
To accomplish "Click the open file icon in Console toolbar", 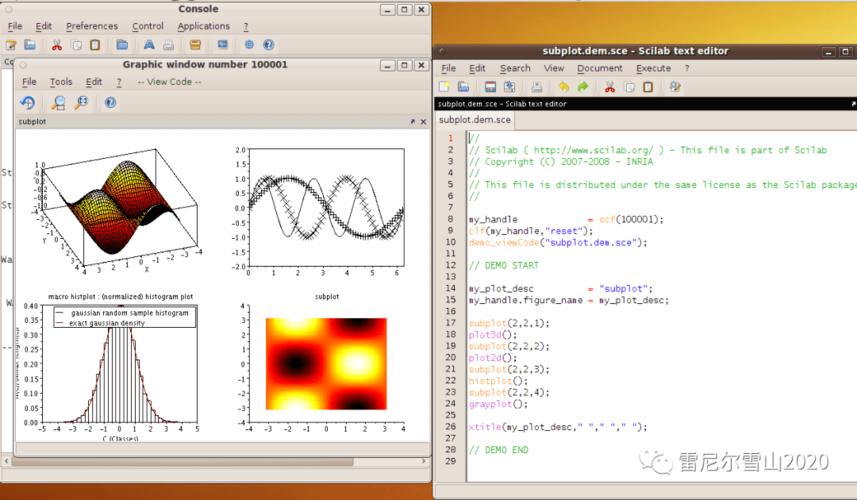I will point(30,45).
